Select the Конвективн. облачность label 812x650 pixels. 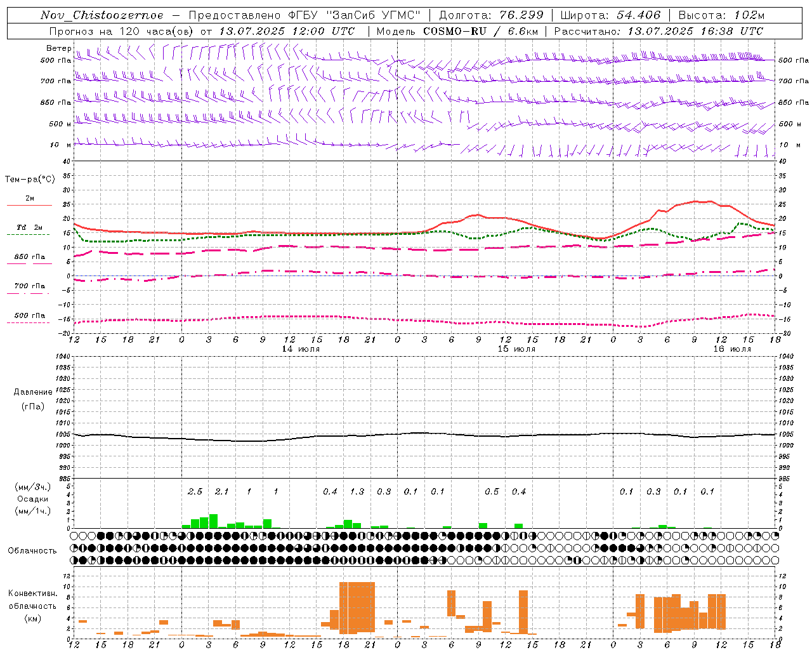(x=32, y=600)
